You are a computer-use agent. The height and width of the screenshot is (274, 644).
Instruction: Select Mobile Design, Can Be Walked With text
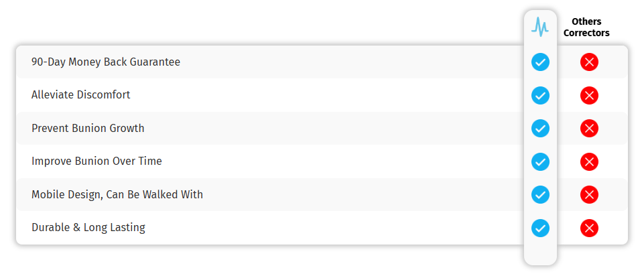pyautogui.click(x=117, y=195)
